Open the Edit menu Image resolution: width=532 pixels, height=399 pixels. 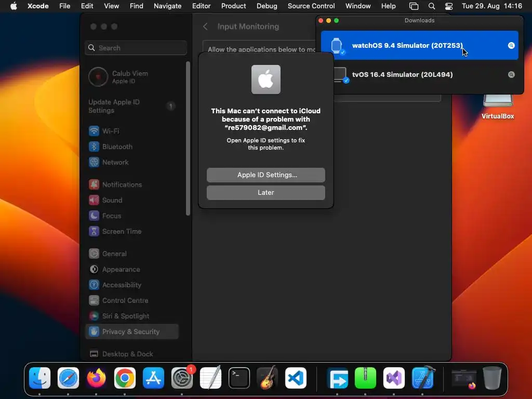coord(87,6)
